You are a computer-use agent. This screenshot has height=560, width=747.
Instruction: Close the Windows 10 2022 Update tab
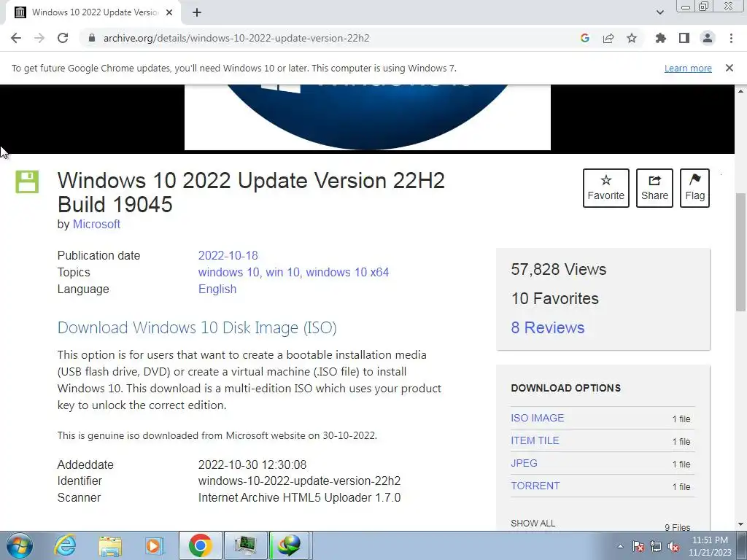169,12
